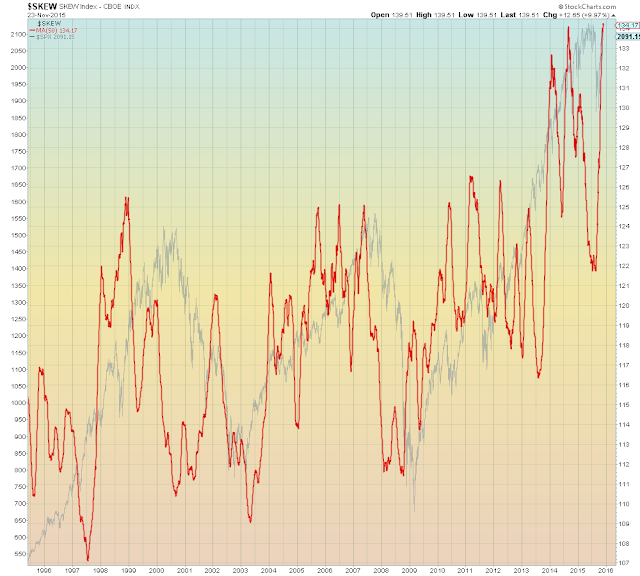Click the 950 label on the SPX axis

pos(20,420)
